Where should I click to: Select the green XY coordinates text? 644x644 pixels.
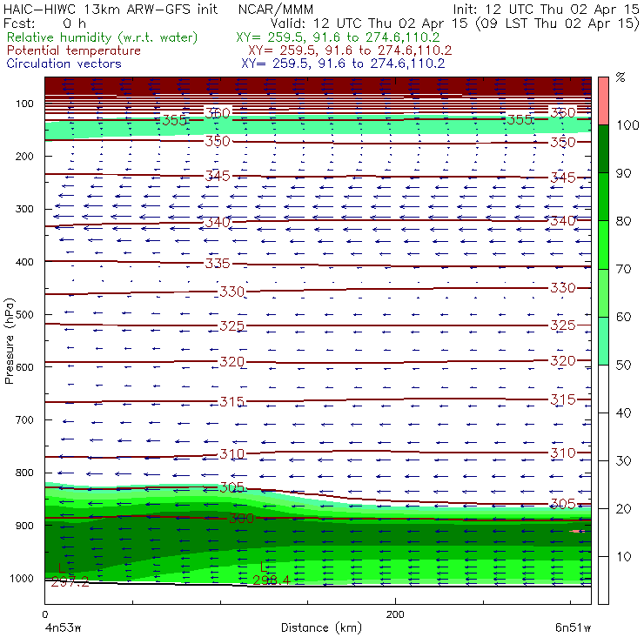[338, 37]
